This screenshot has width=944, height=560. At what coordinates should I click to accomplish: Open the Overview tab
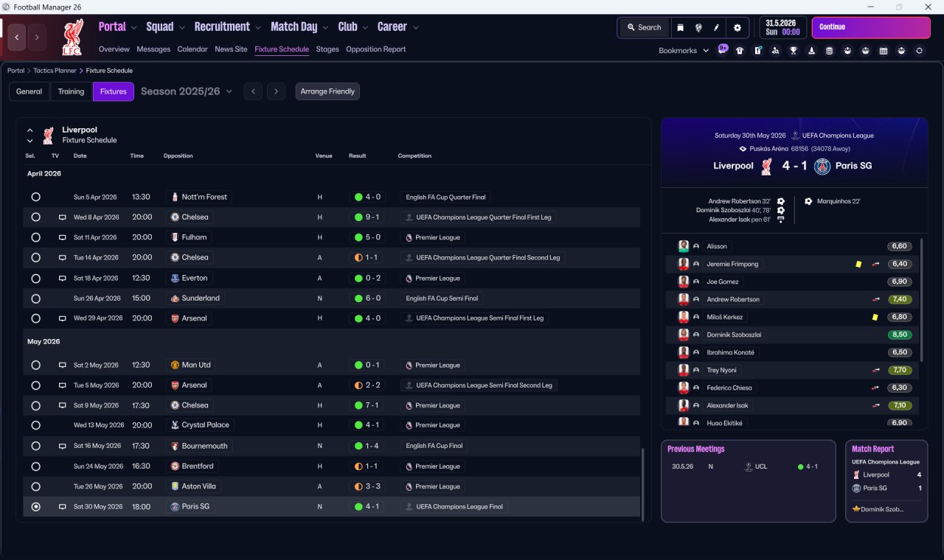[114, 49]
